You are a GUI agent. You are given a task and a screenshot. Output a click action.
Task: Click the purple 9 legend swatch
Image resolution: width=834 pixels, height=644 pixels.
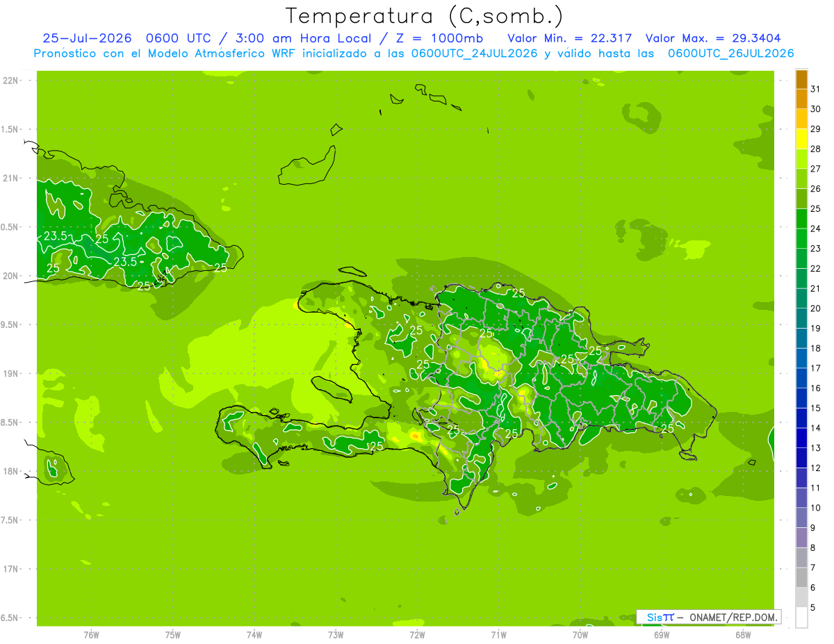click(x=801, y=518)
